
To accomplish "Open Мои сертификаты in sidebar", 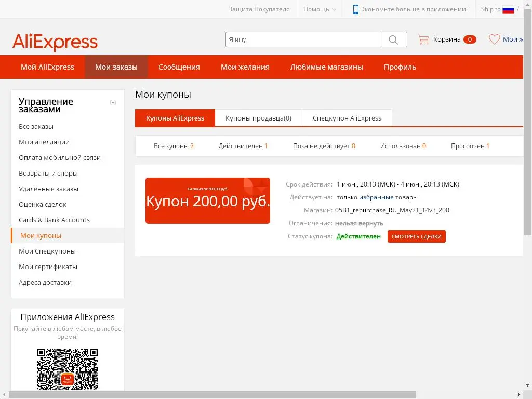I will click(48, 267).
